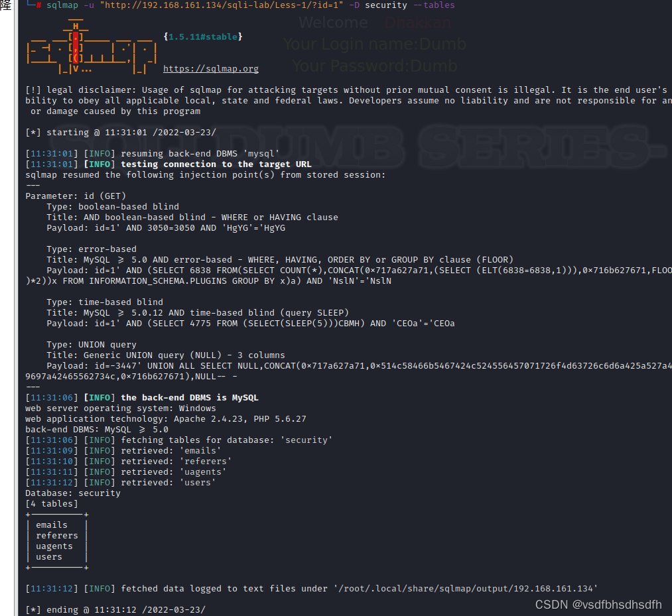This screenshot has height=616, width=672.
Task: Click the 'starting @ 11:31:01' line
Action: [x=121, y=133]
